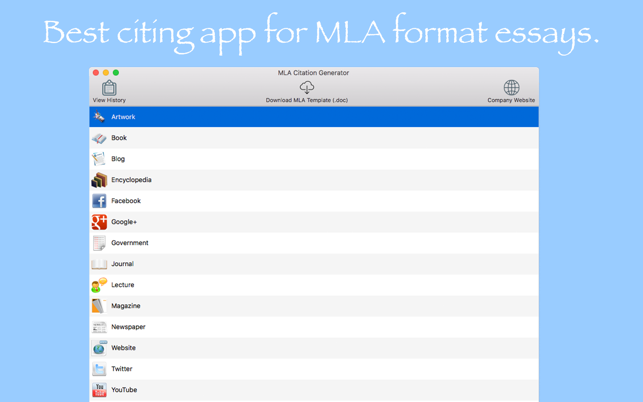Choose Government source row

(130, 243)
